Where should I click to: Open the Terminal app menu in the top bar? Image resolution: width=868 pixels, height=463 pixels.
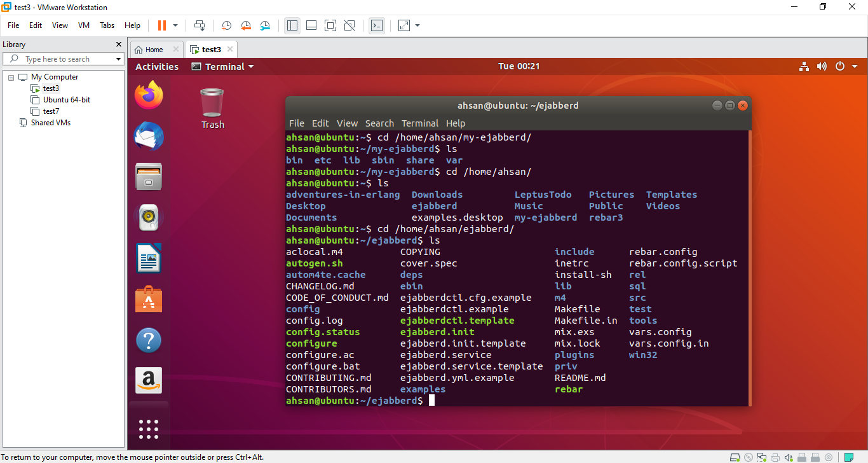click(x=223, y=67)
